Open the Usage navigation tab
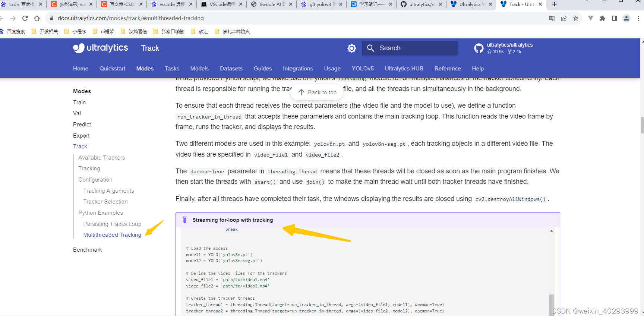 coord(332,69)
